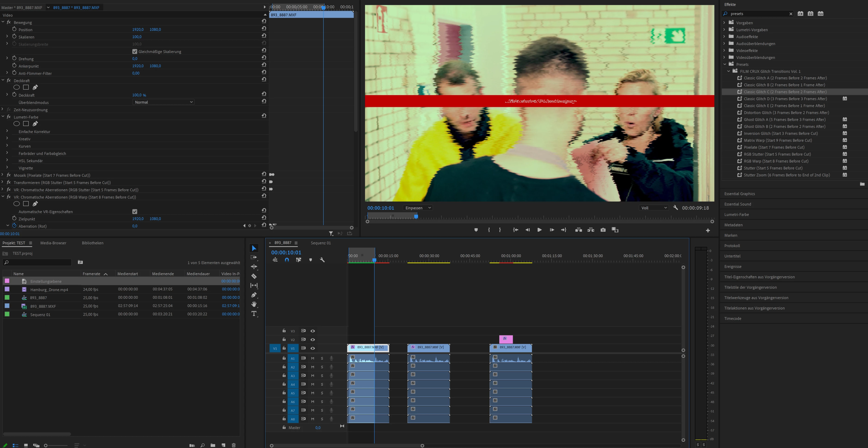The width and height of the screenshot is (868, 448).
Task: Open timeline display settings wrench
Action: (322, 260)
